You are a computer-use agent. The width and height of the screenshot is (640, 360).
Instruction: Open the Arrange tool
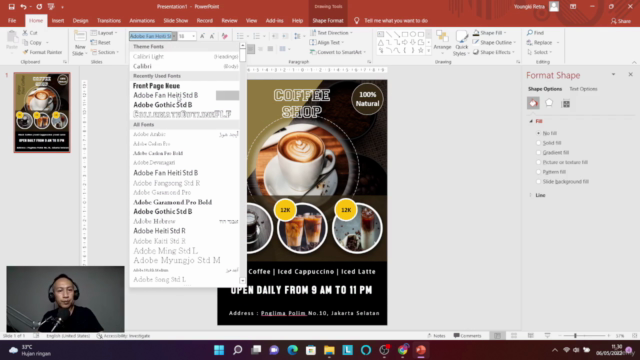[442, 43]
